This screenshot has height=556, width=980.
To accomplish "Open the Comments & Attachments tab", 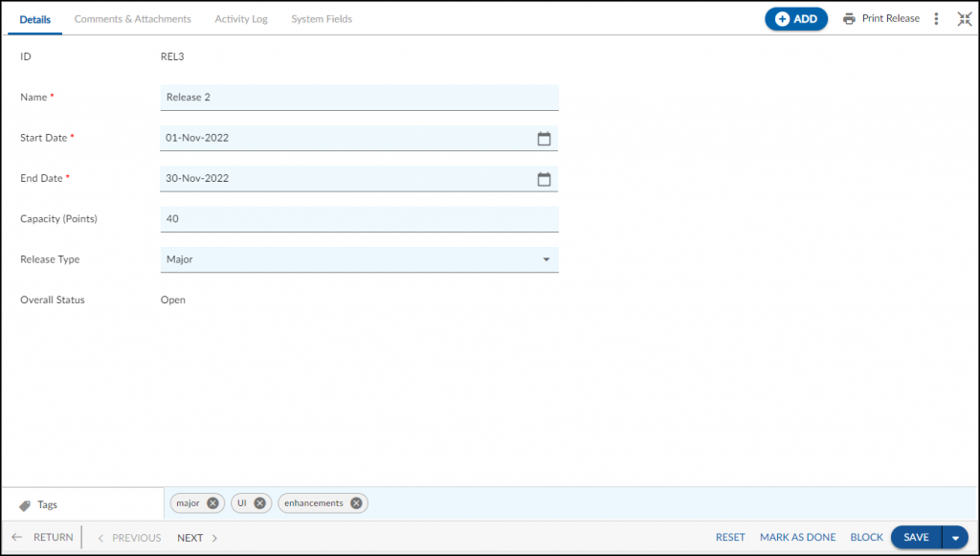I will tap(132, 19).
